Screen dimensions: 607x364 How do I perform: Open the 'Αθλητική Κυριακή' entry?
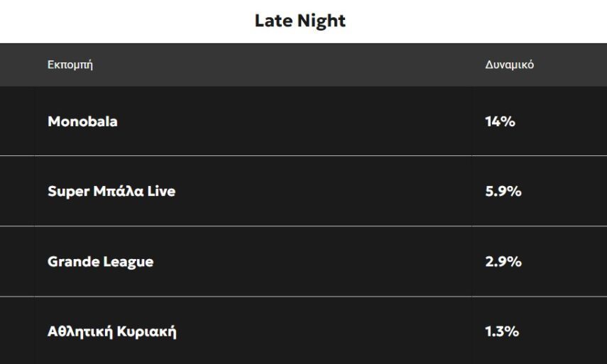coord(111,331)
